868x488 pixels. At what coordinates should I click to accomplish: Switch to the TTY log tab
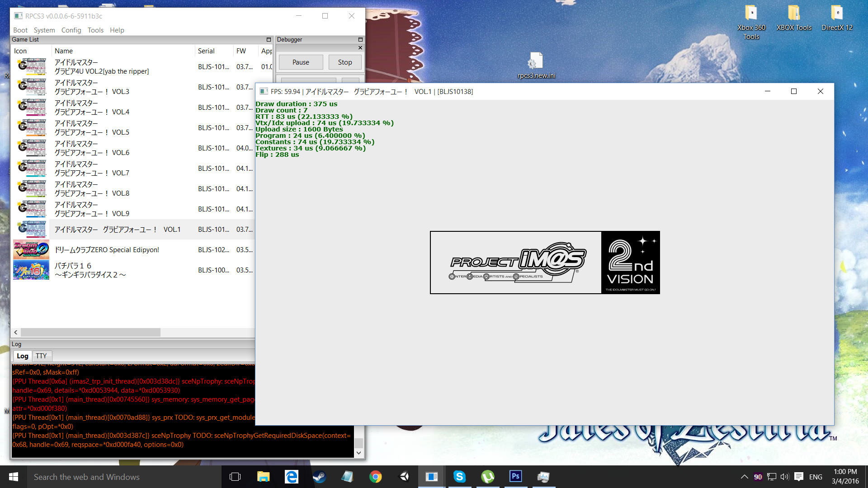41,356
